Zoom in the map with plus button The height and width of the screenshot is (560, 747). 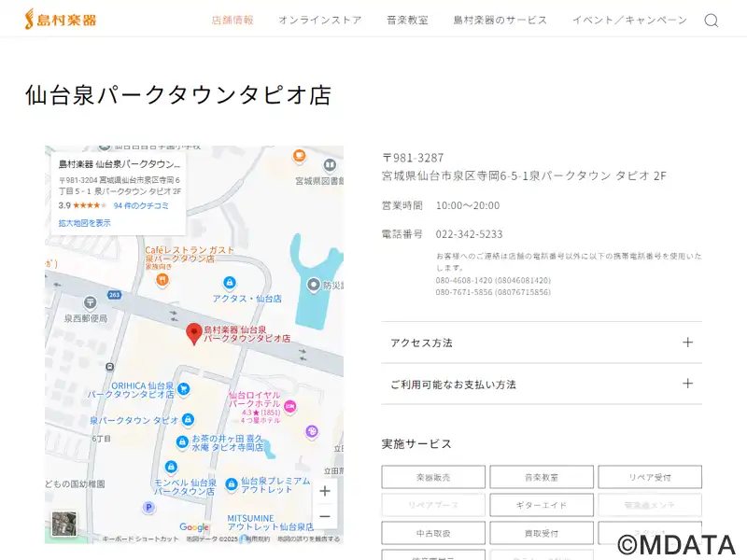(324, 491)
